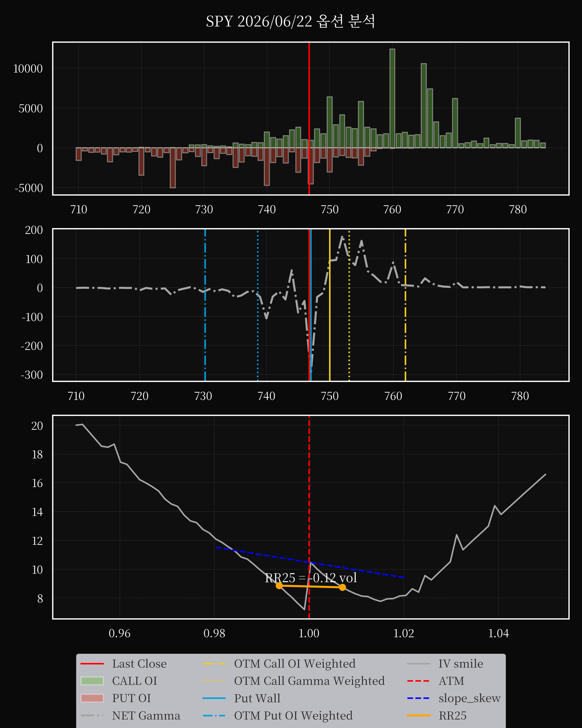Click the "NET Gamma" legend label

pyautogui.click(x=146, y=716)
